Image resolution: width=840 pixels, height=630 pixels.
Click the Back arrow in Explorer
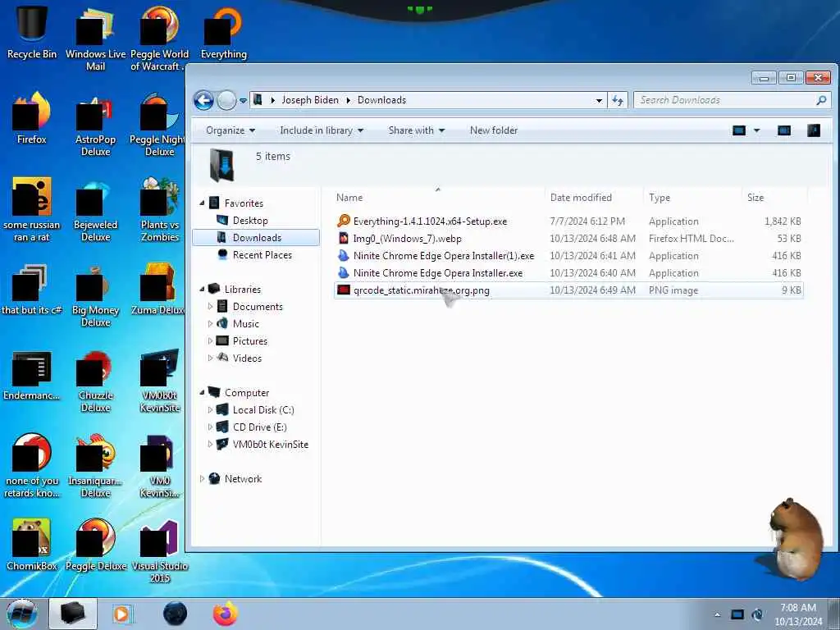click(x=203, y=100)
